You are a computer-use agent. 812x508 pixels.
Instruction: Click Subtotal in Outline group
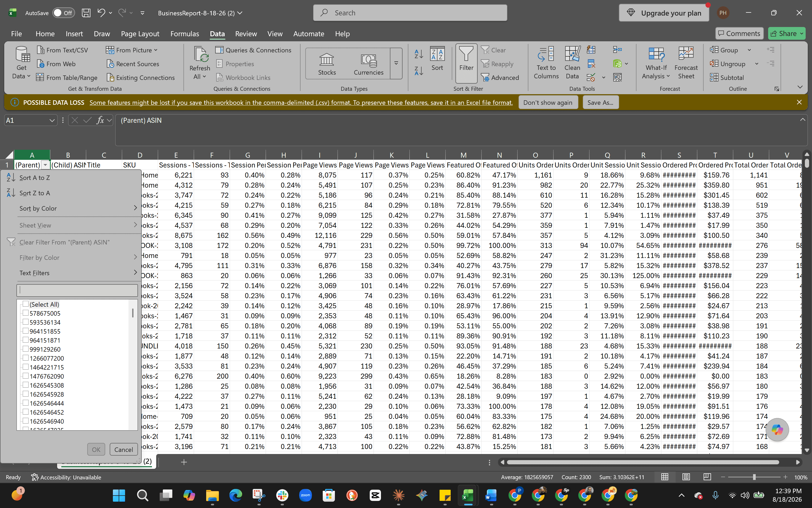(x=727, y=78)
